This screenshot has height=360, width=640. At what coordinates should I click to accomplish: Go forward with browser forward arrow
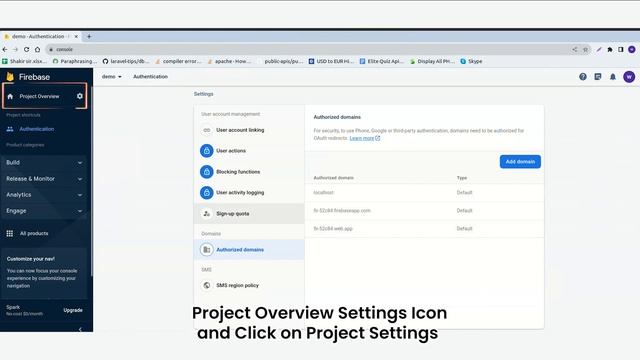click(x=16, y=49)
